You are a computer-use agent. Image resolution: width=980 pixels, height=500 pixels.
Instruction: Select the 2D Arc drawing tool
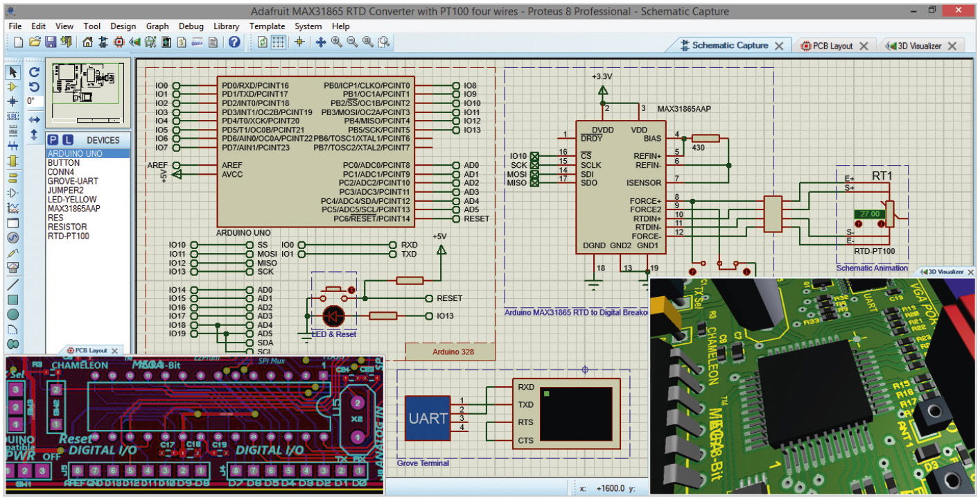coord(12,329)
